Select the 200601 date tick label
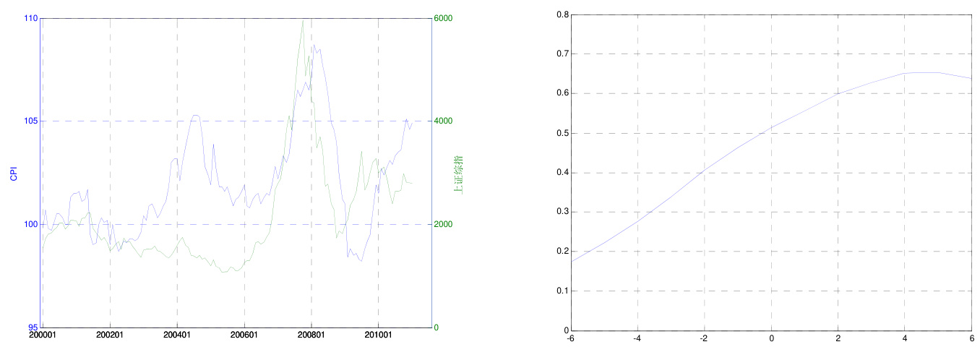Image resolution: width=980 pixels, height=347 pixels. point(244,335)
